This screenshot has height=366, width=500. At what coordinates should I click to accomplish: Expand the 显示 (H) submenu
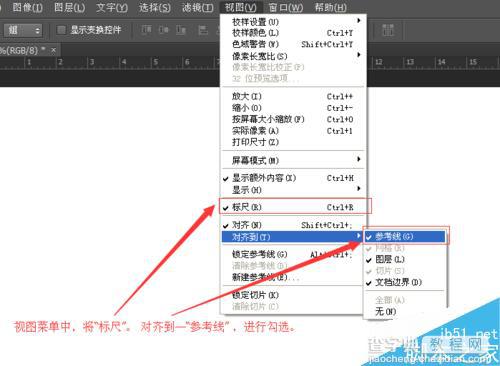tap(294, 190)
